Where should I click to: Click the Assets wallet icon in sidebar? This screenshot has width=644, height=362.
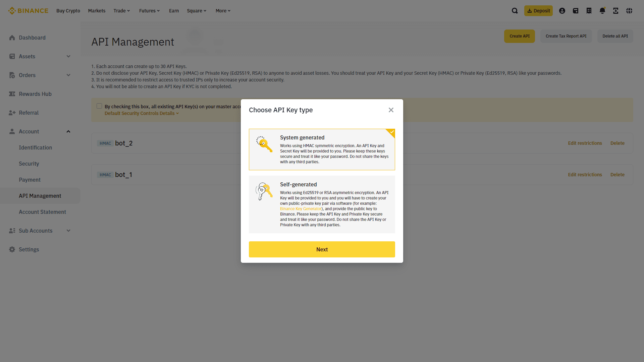[x=12, y=56]
